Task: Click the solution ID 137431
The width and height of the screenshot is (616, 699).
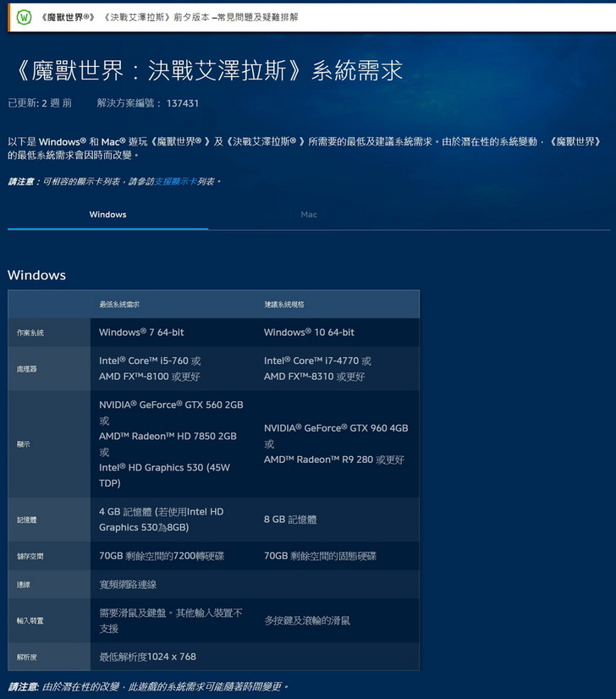Action: pyautogui.click(x=183, y=103)
